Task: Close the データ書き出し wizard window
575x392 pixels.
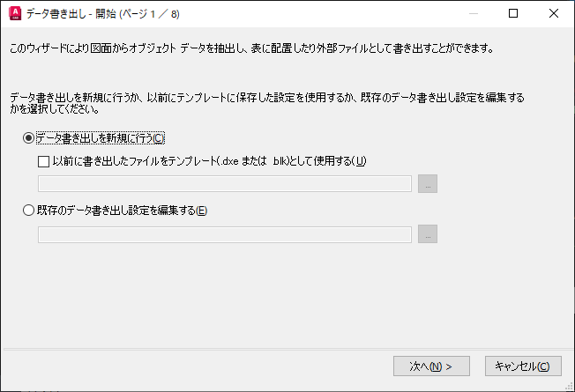Action: coord(553,13)
